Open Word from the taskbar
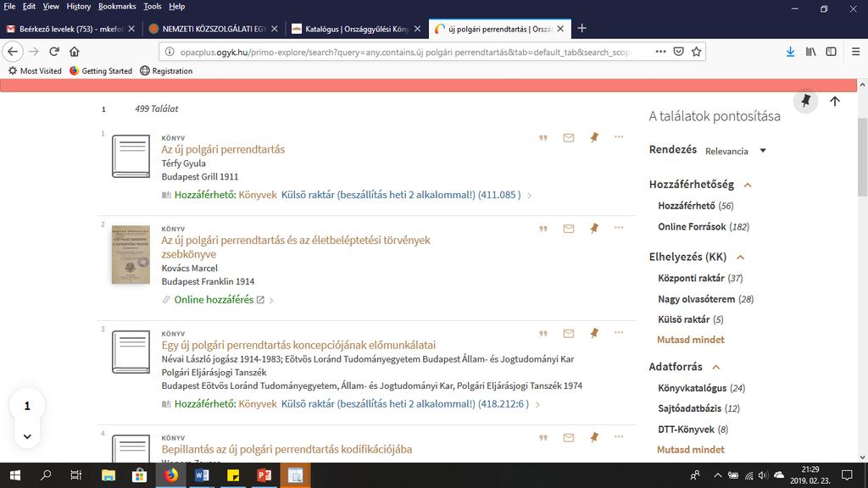 pos(202,475)
